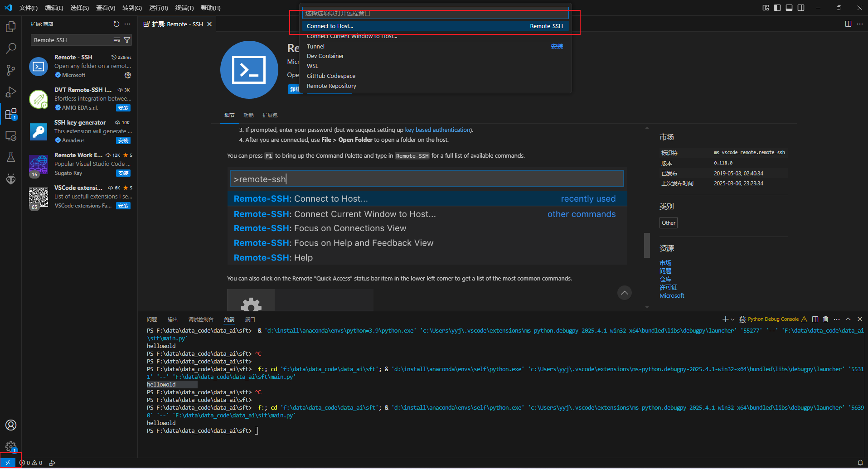The image size is (868, 469).
Task: Open the Remote - SSH extension gear menu
Action: (x=128, y=75)
